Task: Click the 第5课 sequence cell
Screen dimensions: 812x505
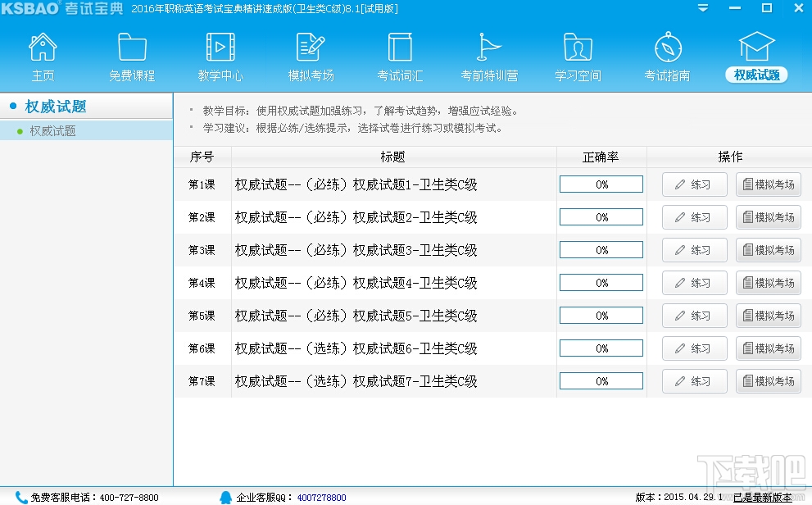Action: 202,316
